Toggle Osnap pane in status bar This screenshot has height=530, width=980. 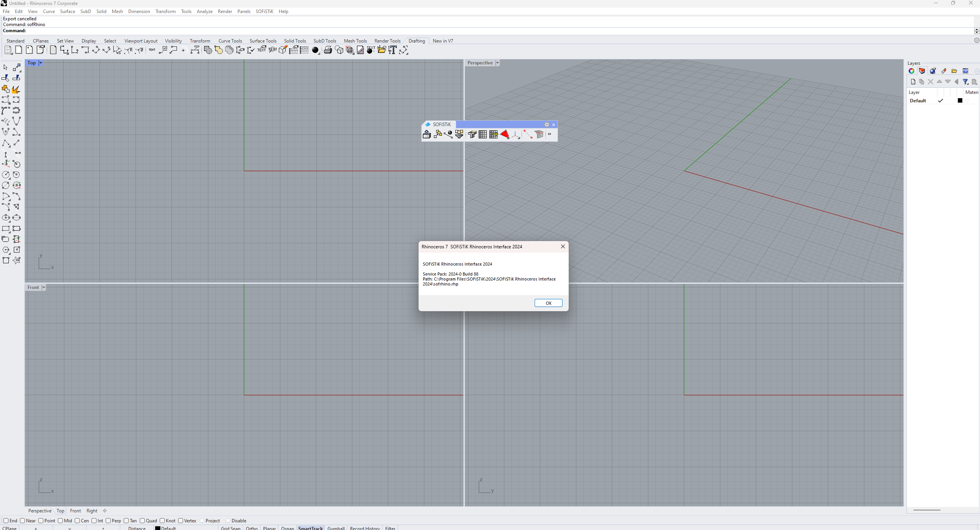tap(287, 528)
